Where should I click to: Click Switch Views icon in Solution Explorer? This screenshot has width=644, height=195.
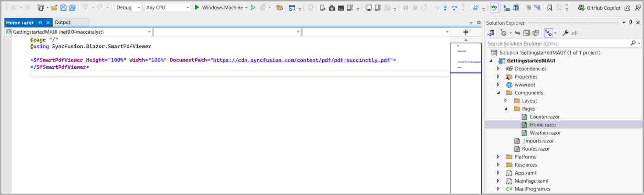pos(491,33)
